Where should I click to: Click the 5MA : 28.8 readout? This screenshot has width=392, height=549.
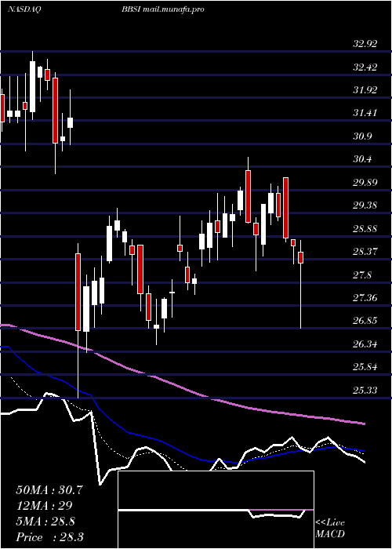point(47,522)
